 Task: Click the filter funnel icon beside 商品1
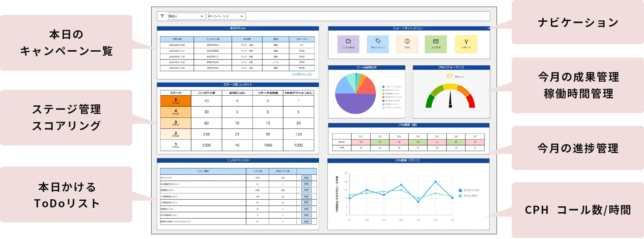[162, 16]
